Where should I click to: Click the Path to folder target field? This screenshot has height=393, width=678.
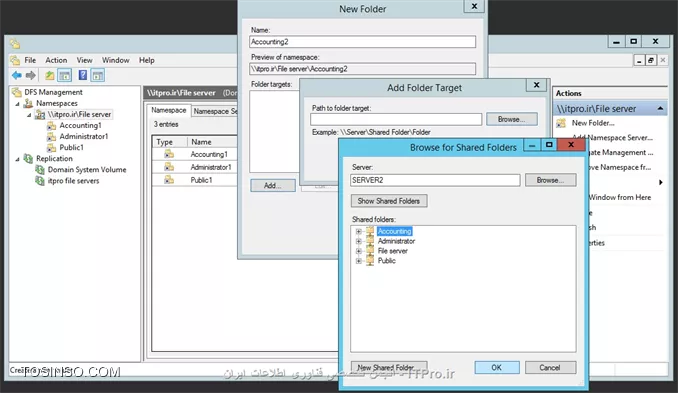coord(396,119)
